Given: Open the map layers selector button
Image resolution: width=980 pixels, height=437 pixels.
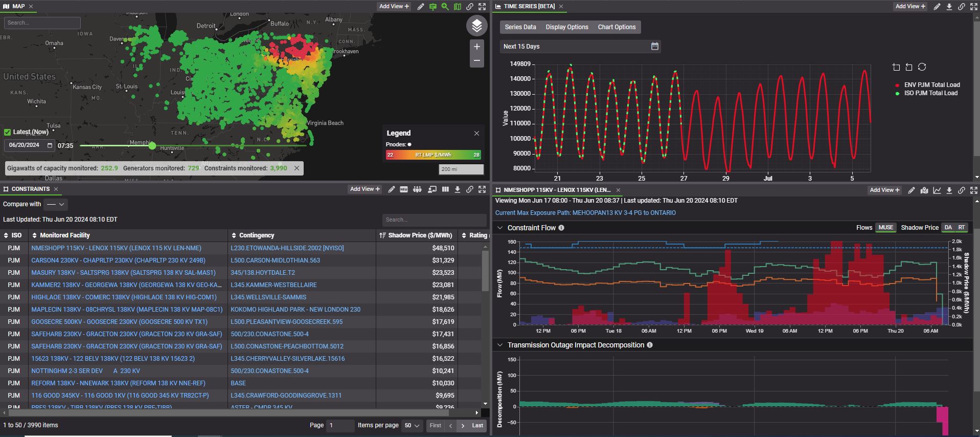Looking at the screenshot, I should pyautogui.click(x=476, y=26).
